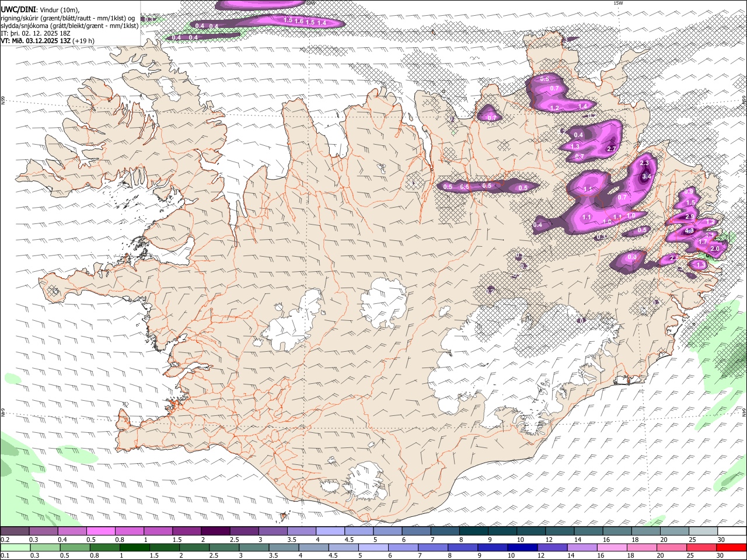Pick the rose 20 swatch in the rain scale
The height and width of the screenshot is (560, 747).
coord(671,547)
